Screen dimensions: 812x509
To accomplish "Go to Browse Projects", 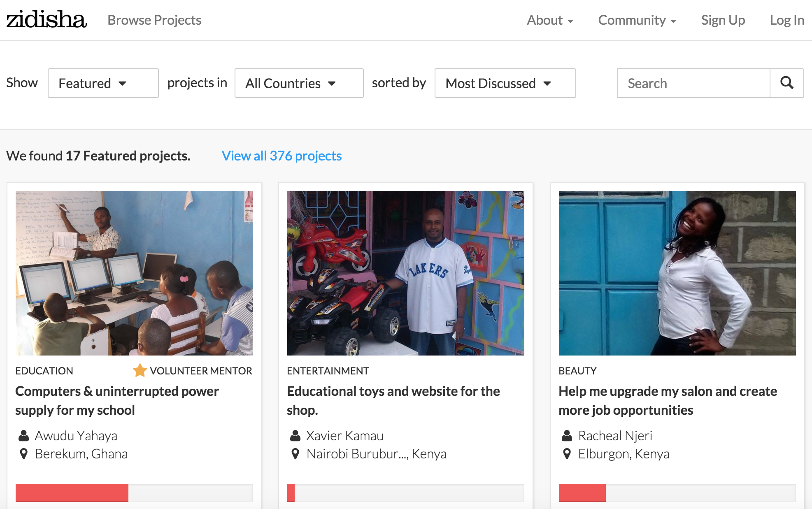I will click(154, 20).
